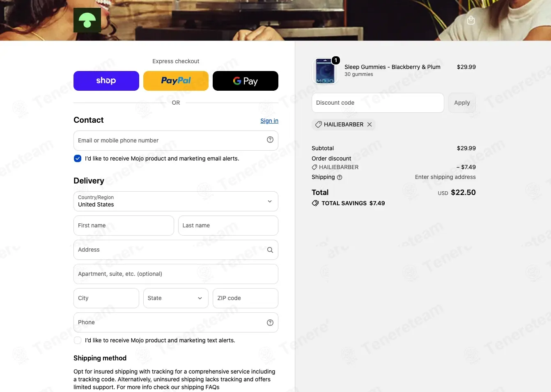Click the email field help question icon
The image size is (551, 392).
tap(270, 140)
